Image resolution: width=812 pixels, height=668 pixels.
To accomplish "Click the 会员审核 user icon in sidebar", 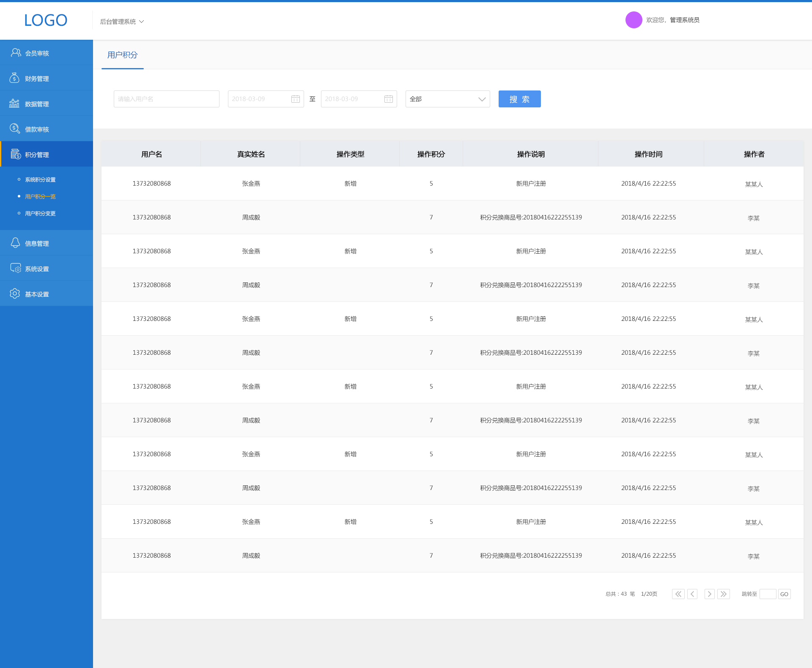I will tap(16, 52).
